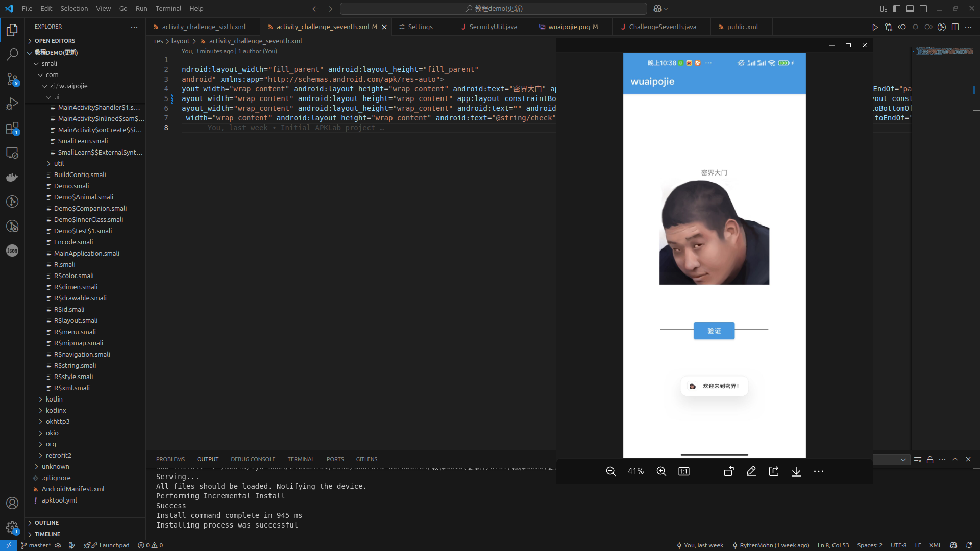Open Docker view in activity bar
This screenshot has width=980, height=551.
pos(12,177)
